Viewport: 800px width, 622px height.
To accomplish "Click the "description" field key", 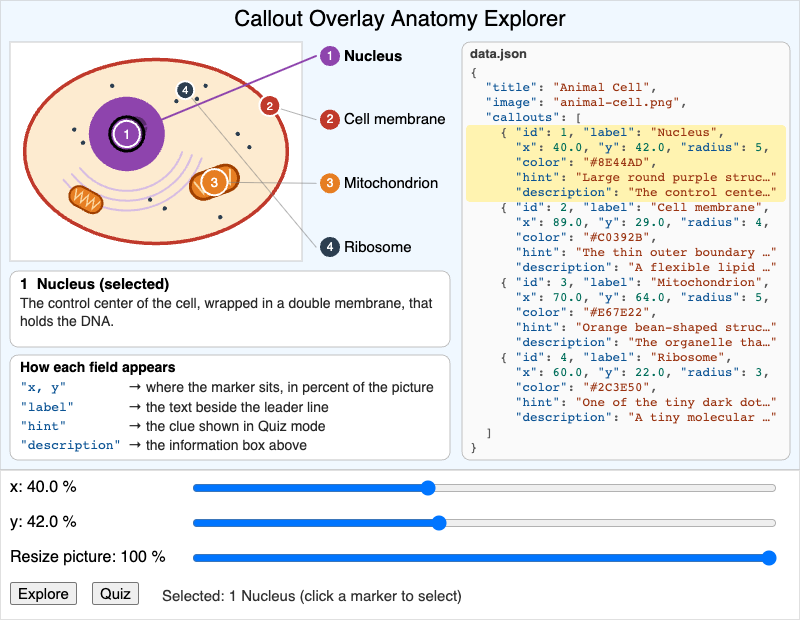I will point(70,445).
